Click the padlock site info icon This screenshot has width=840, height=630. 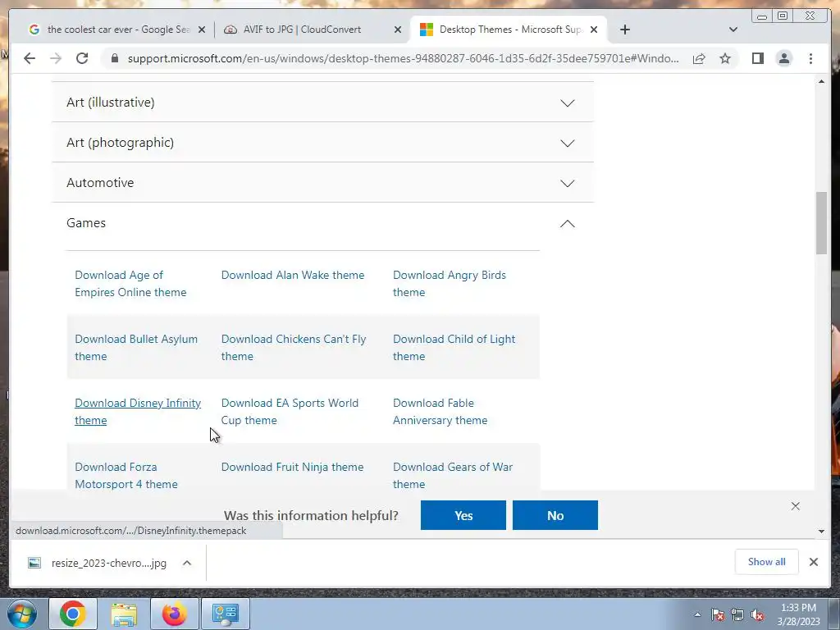point(114,58)
